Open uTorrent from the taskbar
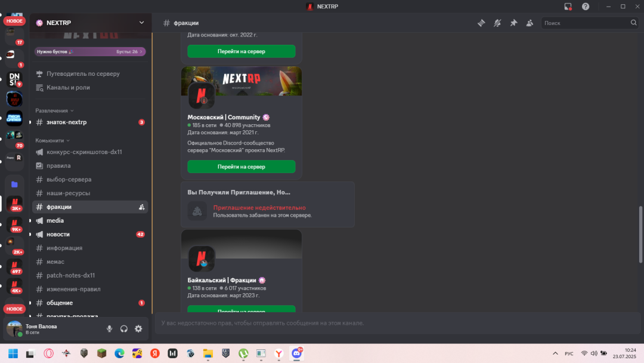 tap(243, 353)
